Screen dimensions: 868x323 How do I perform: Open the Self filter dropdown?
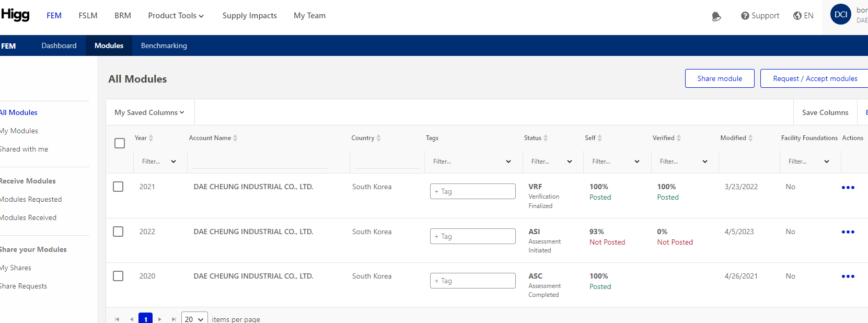616,161
